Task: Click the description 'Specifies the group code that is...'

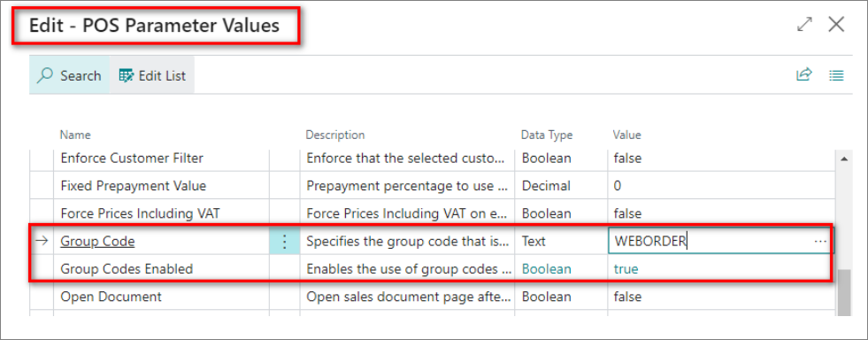Action: click(407, 242)
